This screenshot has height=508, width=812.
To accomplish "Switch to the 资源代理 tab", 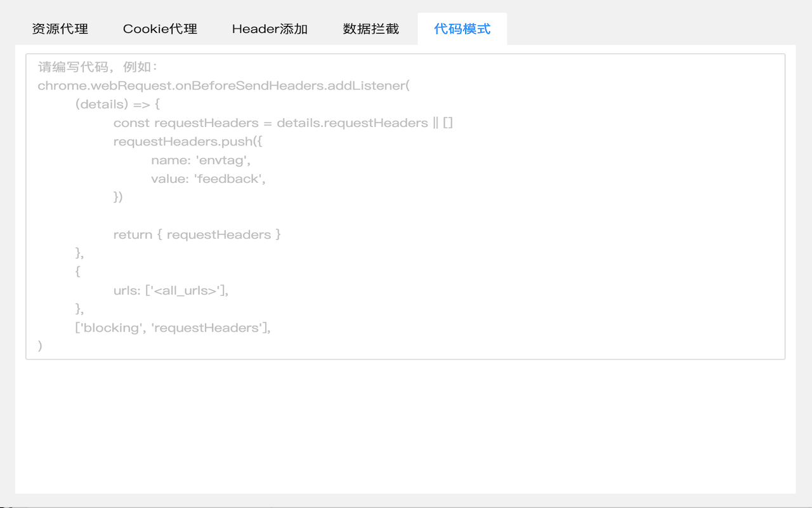I will click(x=60, y=29).
